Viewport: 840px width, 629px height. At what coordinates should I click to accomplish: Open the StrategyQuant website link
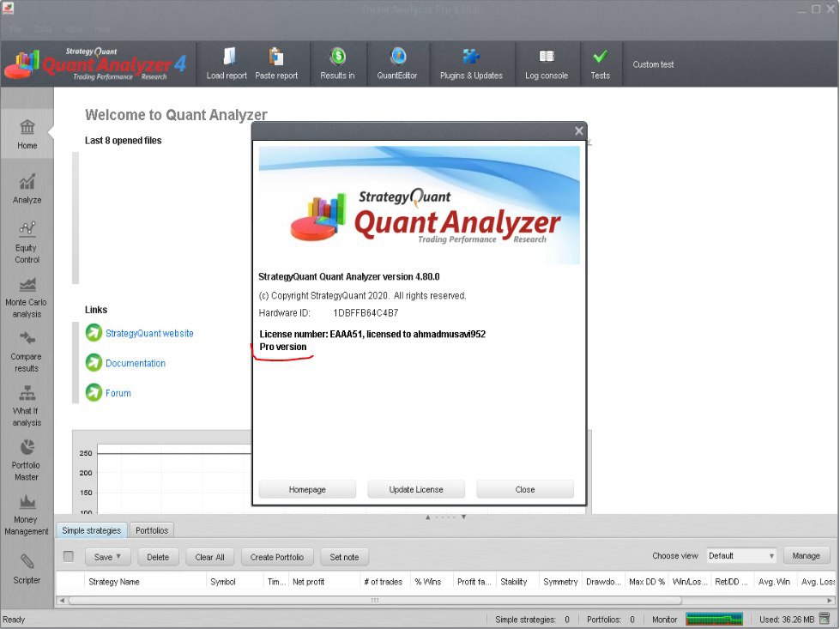[149, 333]
